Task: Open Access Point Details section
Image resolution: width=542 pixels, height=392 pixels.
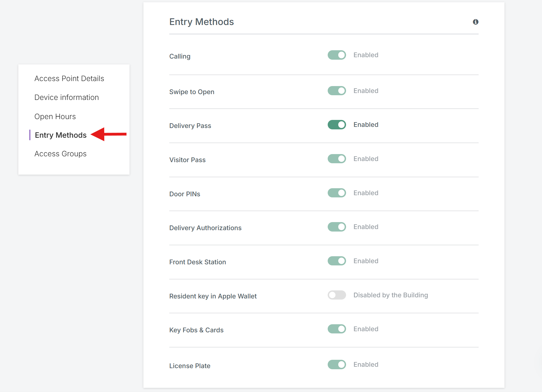Action: (x=69, y=79)
